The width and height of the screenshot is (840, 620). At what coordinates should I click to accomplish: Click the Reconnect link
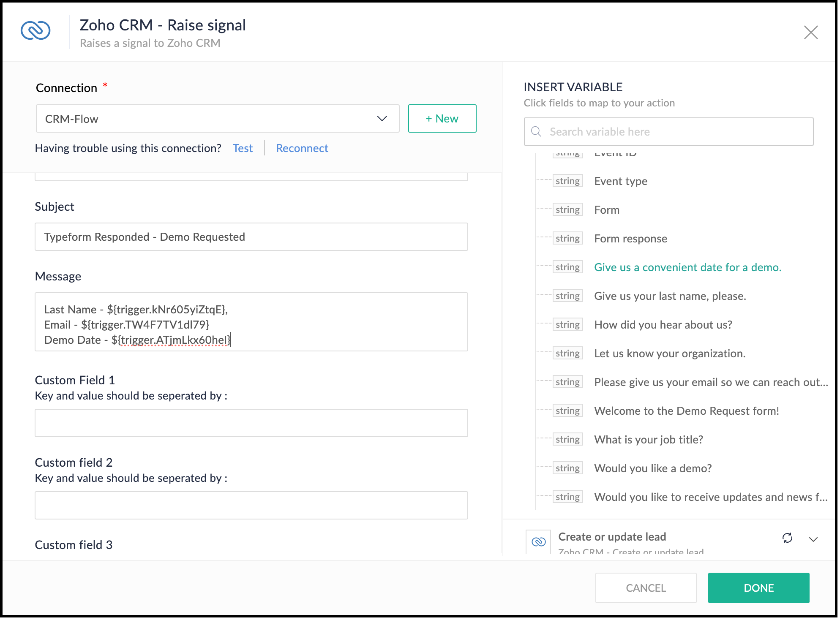click(302, 148)
